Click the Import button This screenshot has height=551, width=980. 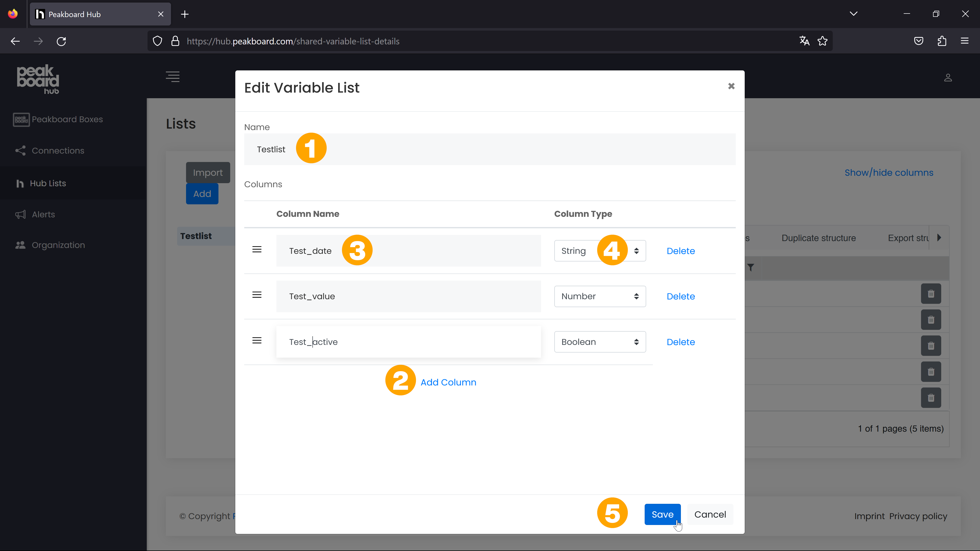pos(208,173)
